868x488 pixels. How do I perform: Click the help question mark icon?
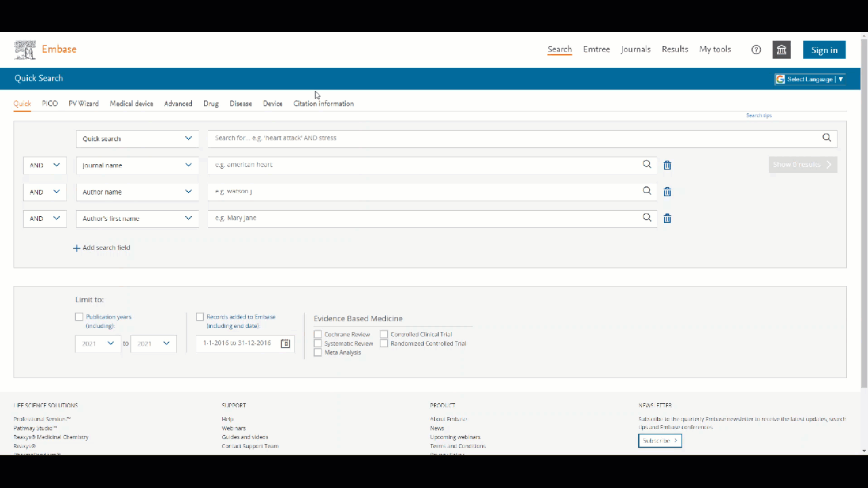click(x=756, y=49)
